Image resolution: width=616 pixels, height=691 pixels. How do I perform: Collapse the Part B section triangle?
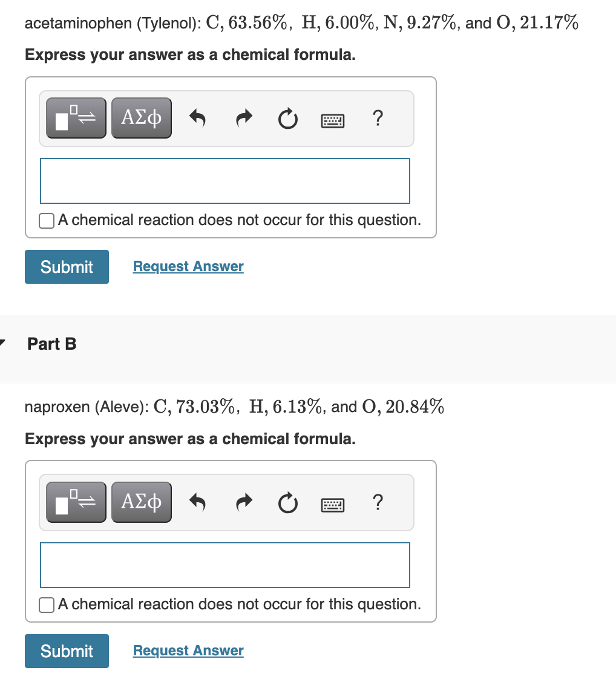pyautogui.click(x=3, y=342)
